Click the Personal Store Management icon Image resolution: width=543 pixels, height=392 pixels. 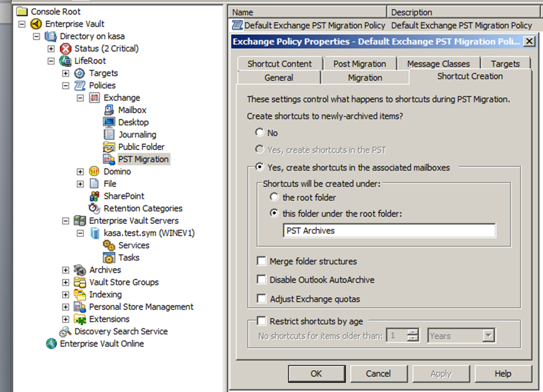point(79,307)
